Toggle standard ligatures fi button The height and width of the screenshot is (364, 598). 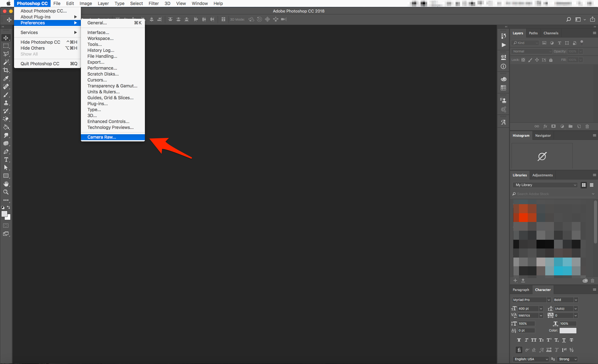point(519,350)
